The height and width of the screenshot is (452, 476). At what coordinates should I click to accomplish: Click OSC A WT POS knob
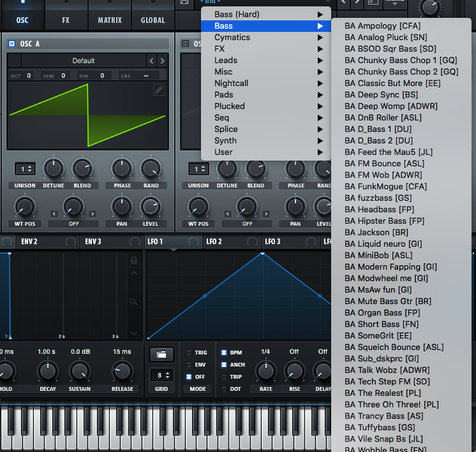coord(25,207)
